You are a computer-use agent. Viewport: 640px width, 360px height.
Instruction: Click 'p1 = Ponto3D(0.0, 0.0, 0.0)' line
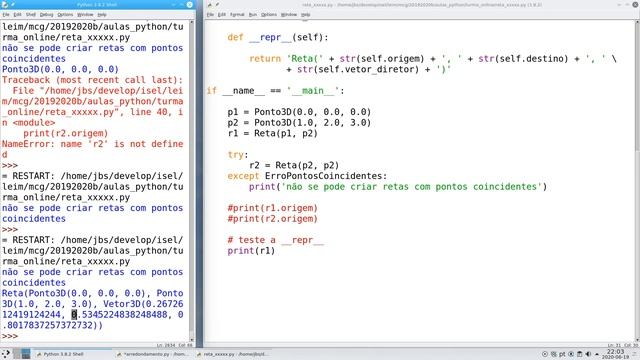299,112
